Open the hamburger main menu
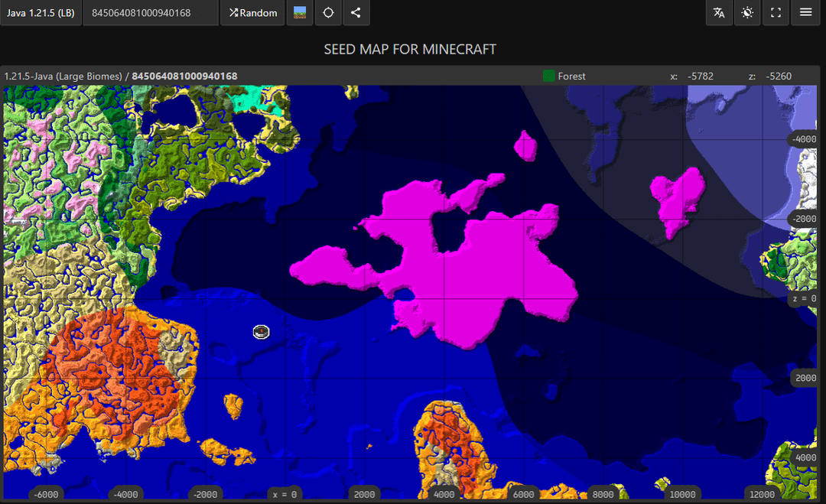Image resolution: width=826 pixels, height=504 pixels. pyautogui.click(x=805, y=13)
